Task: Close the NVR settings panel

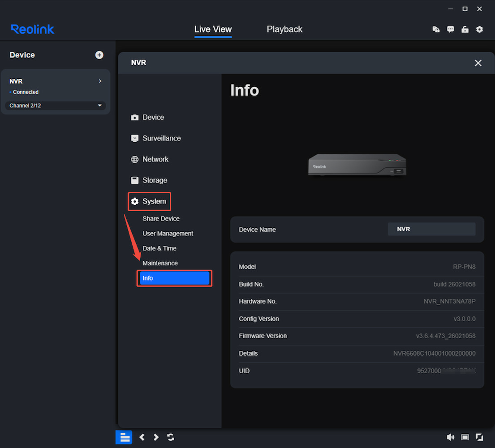Action: [478, 63]
